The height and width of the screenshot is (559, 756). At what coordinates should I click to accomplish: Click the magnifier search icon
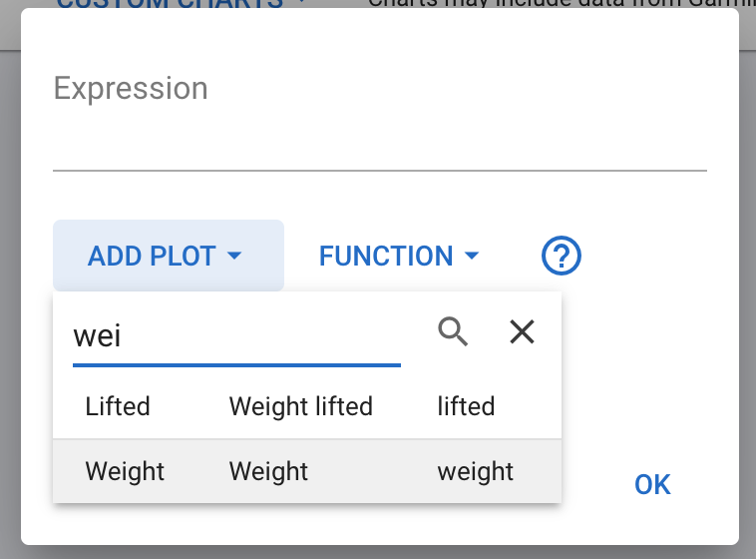coord(453,331)
